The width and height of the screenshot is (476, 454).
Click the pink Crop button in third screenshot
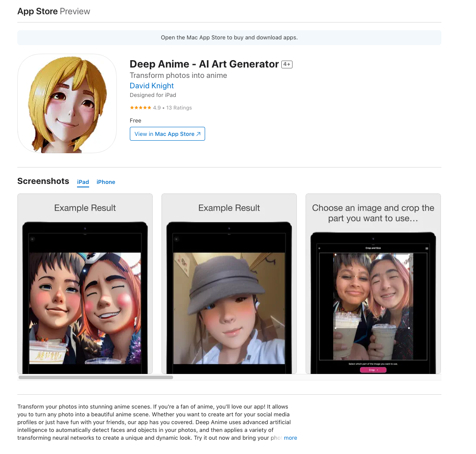pos(373,370)
